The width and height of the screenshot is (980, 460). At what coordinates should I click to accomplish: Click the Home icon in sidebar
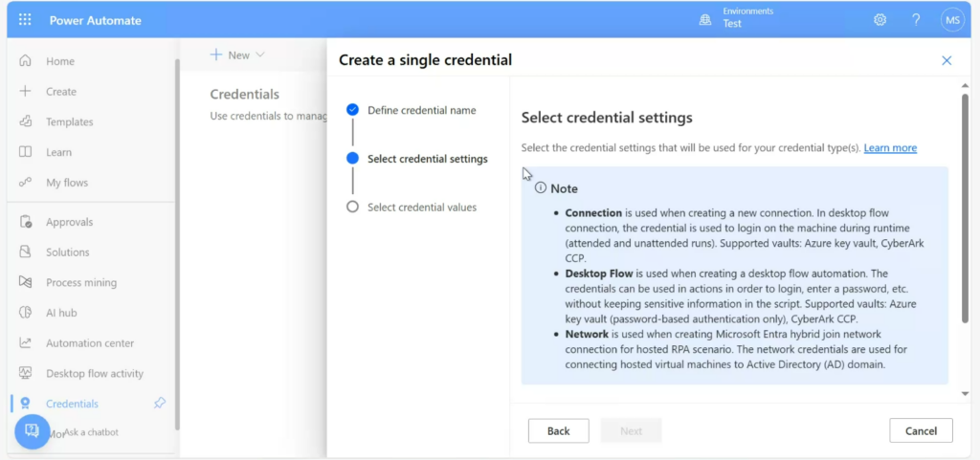[25, 61]
